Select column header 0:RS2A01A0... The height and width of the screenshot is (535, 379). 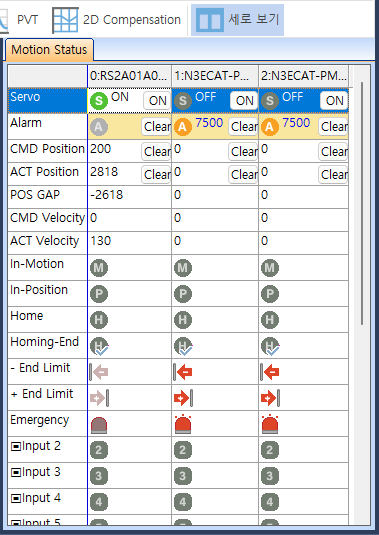click(x=129, y=76)
